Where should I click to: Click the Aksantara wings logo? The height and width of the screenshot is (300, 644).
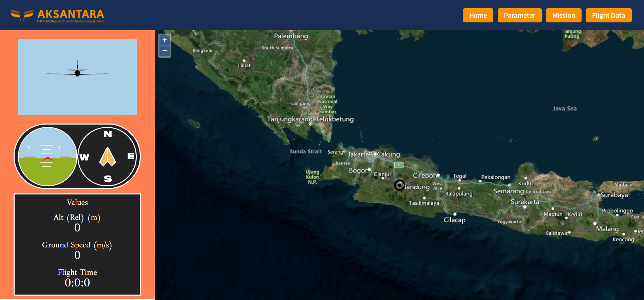click(22, 15)
